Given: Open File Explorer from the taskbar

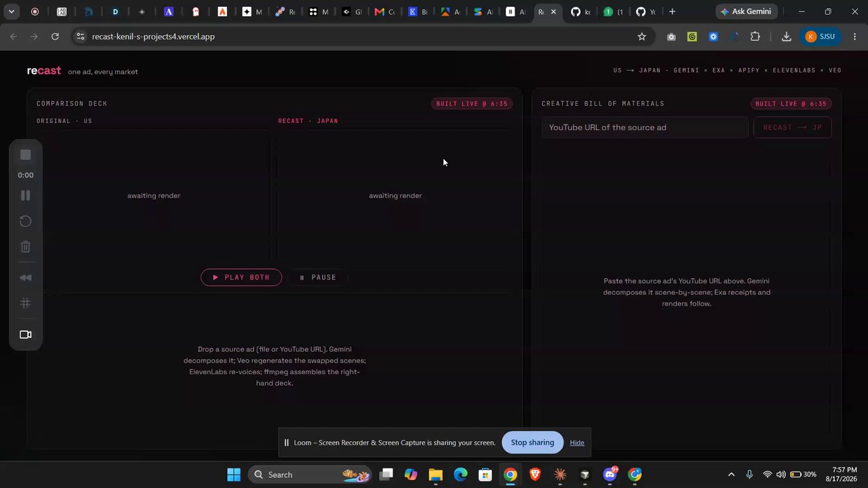Looking at the screenshot, I should 435,474.
